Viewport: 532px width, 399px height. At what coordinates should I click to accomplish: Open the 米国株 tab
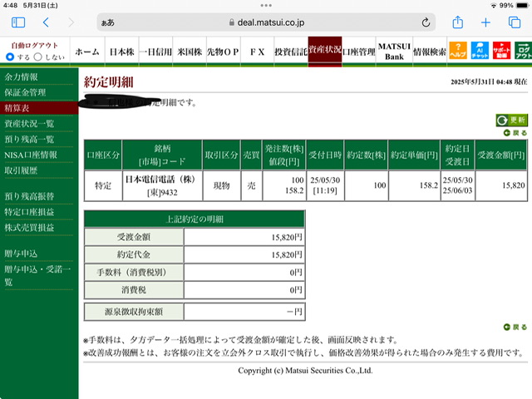pyautogui.click(x=190, y=52)
